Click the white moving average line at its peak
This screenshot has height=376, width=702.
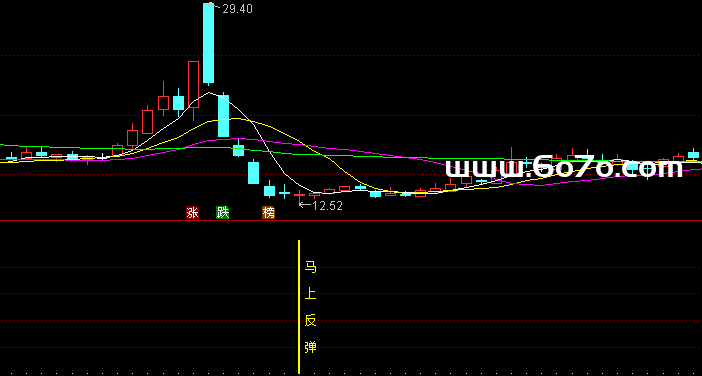(209, 93)
